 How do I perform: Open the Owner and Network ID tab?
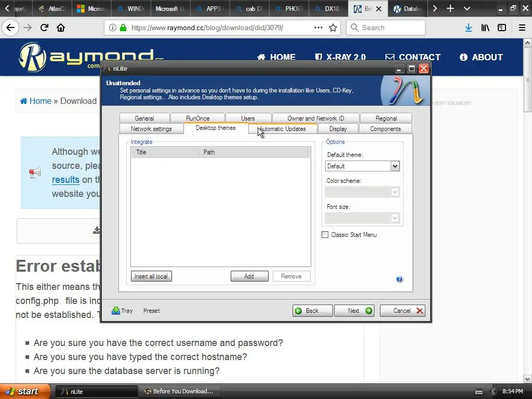315,118
